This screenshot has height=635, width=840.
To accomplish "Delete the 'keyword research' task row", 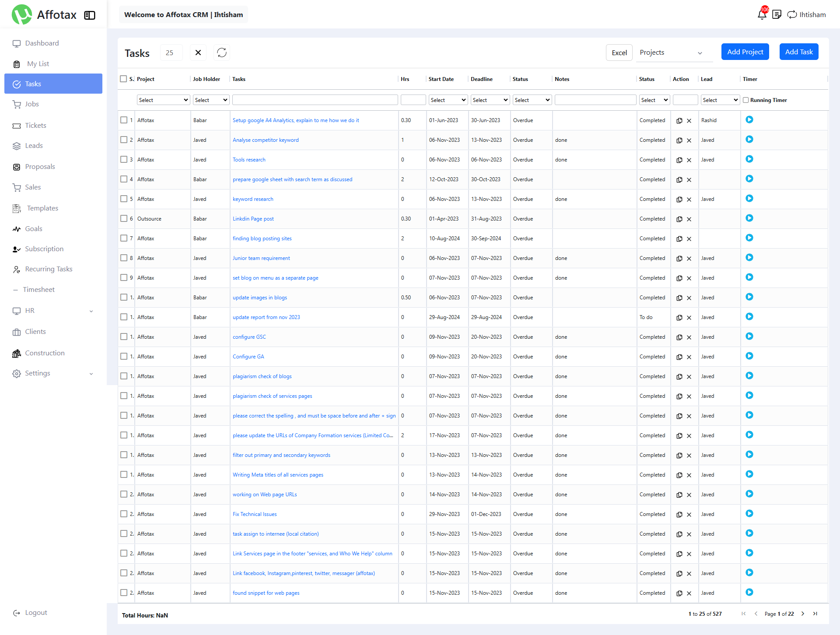I will 689,200.
